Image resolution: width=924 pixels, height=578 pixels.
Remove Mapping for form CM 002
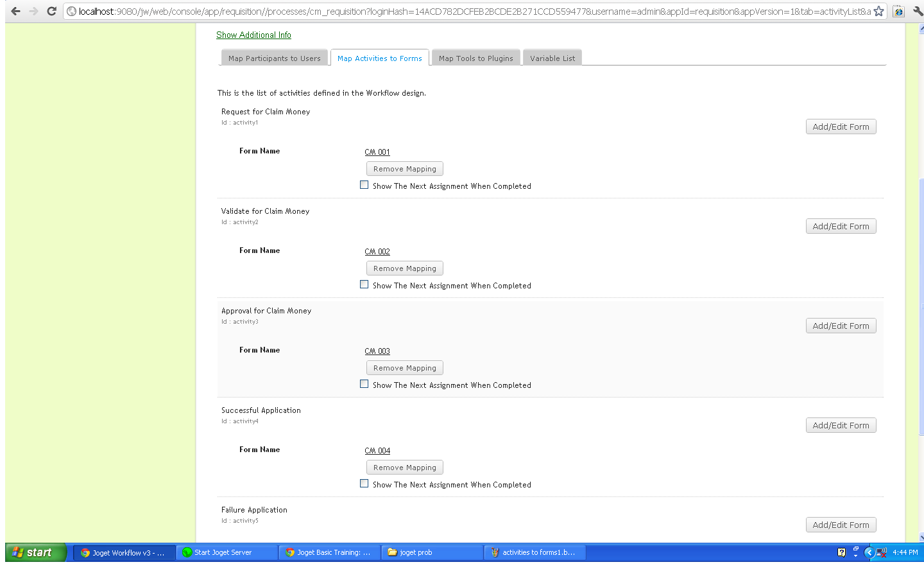[405, 268]
